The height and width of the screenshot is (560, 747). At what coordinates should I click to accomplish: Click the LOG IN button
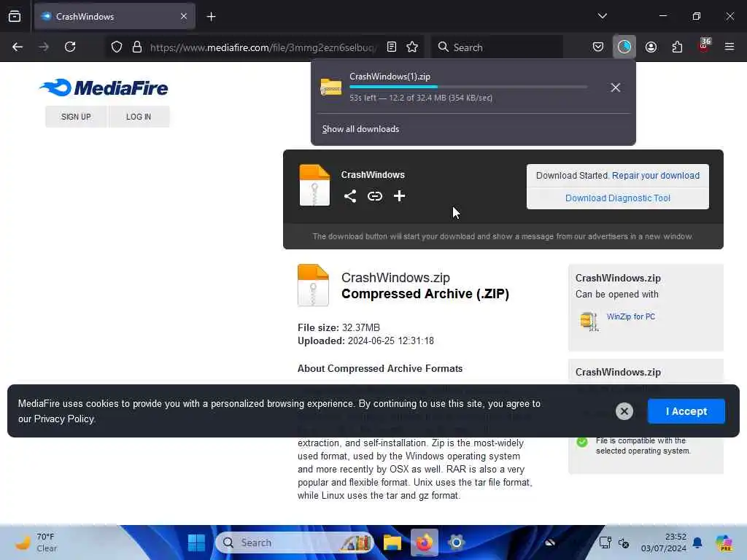139,117
